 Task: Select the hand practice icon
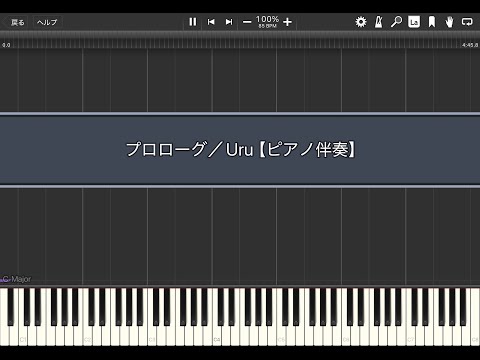click(x=449, y=22)
